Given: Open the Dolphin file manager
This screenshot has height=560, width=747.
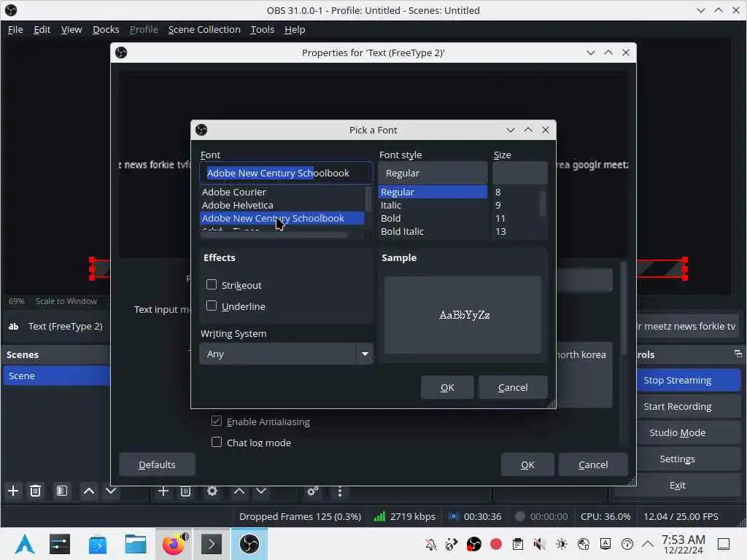Looking at the screenshot, I should 135,544.
